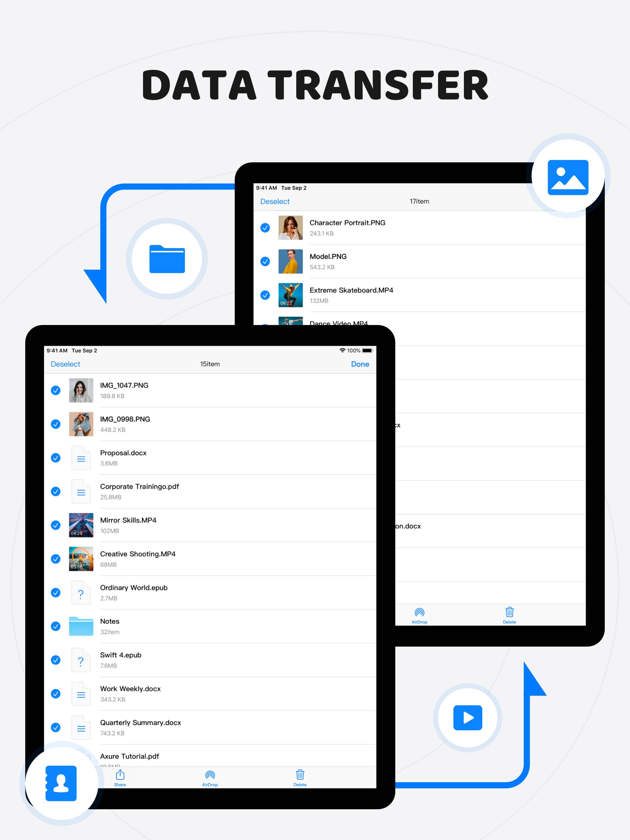Tap Deselect on the 15item screen
This screenshot has width=630, height=840.
65,364
